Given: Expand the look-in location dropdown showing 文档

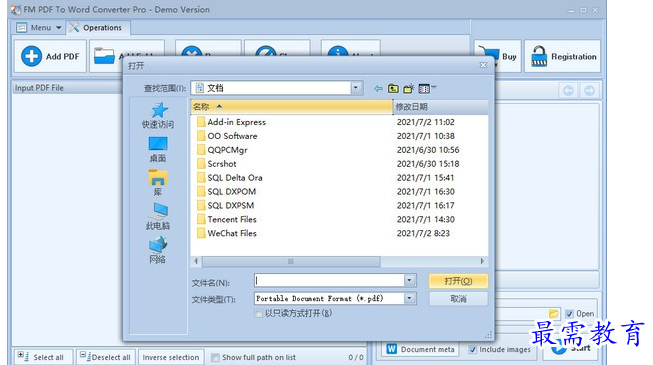Looking at the screenshot, I should [355, 88].
